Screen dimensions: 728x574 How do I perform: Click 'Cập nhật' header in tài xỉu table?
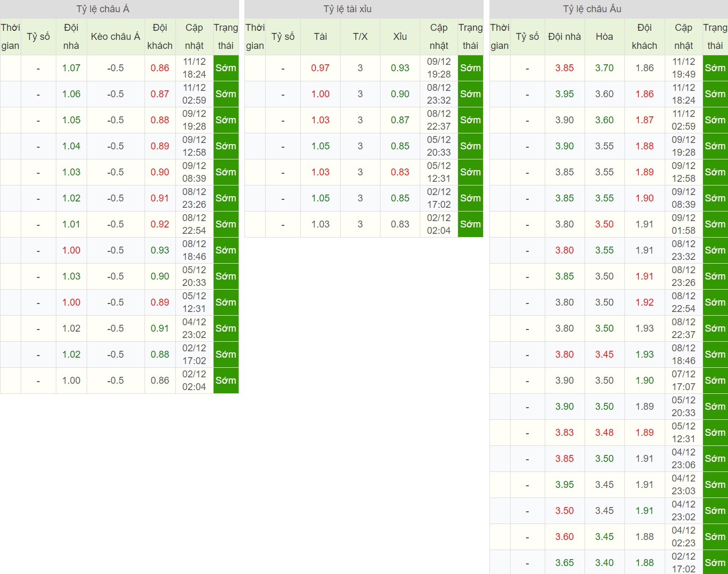pyautogui.click(x=439, y=37)
